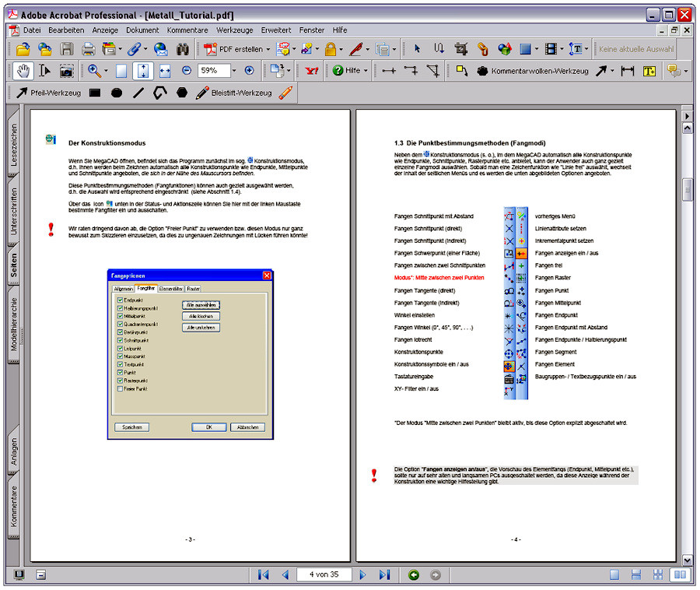Expand the comment bubbles dropdown arrow
Viewport: 700px width, 590px height.
tap(686, 71)
